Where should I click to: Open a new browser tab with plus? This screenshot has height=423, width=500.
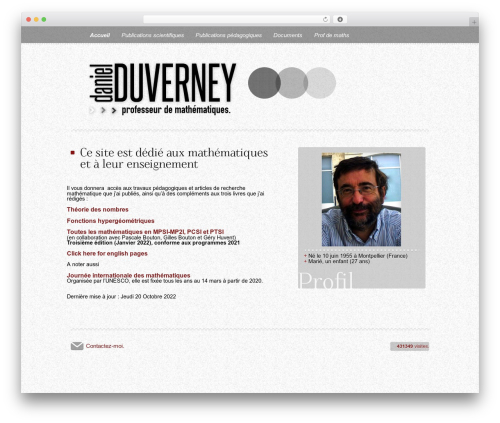[474, 22]
